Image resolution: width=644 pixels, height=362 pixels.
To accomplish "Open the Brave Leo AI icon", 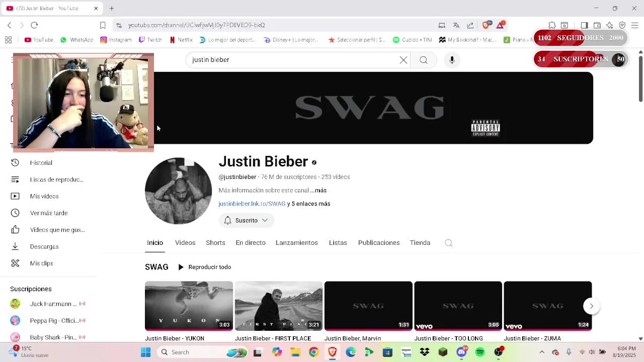I will 610,25.
